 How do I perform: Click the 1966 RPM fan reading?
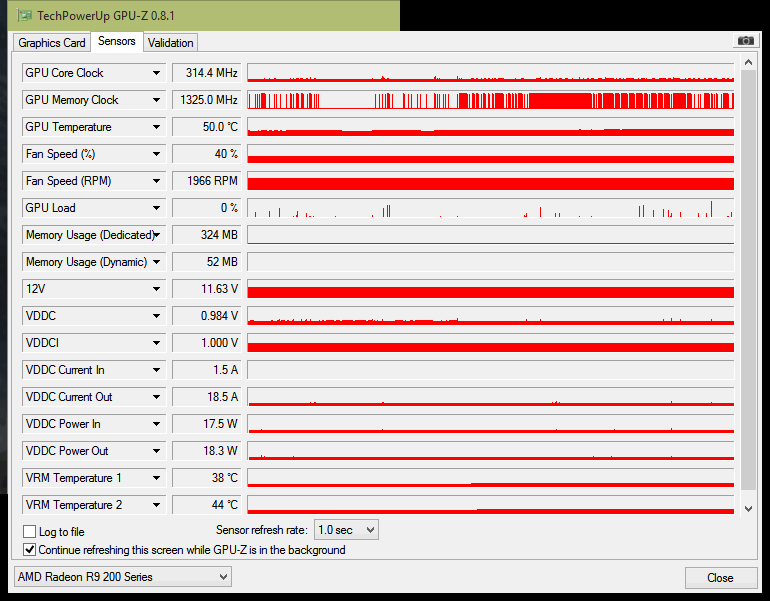tap(207, 181)
